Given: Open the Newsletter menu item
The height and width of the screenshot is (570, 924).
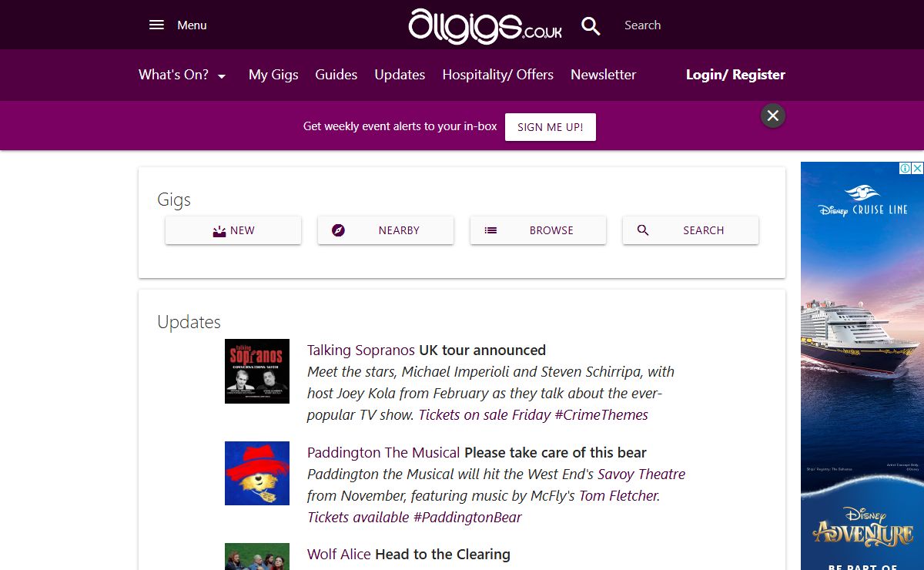Looking at the screenshot, I should coord(604,75).
